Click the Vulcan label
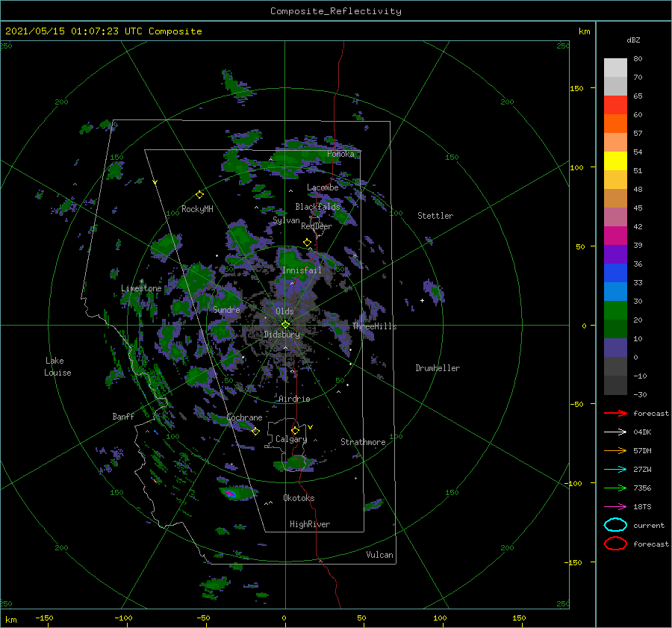Image resolution: width=672 pixels, height=628 pixels. [x=379, y=554]
